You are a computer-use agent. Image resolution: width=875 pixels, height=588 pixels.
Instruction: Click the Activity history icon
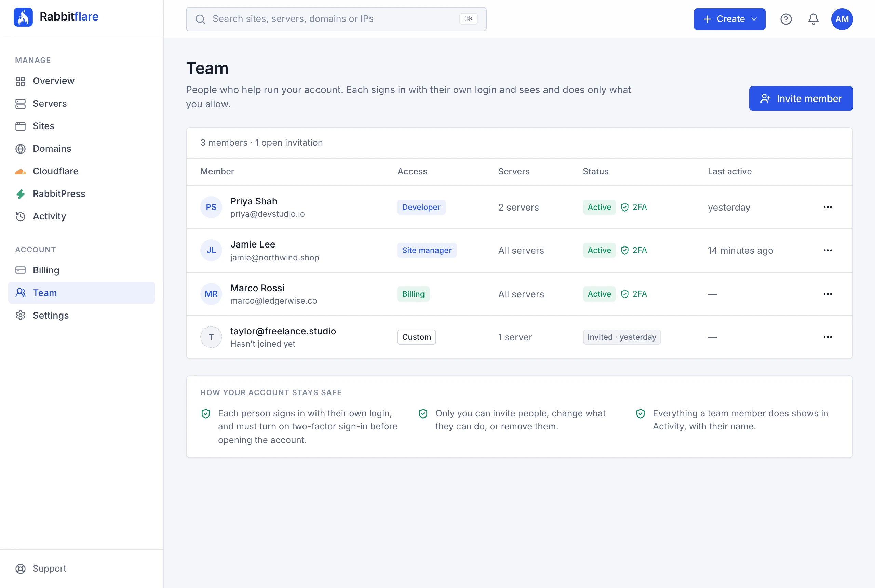tap(21, 216)
